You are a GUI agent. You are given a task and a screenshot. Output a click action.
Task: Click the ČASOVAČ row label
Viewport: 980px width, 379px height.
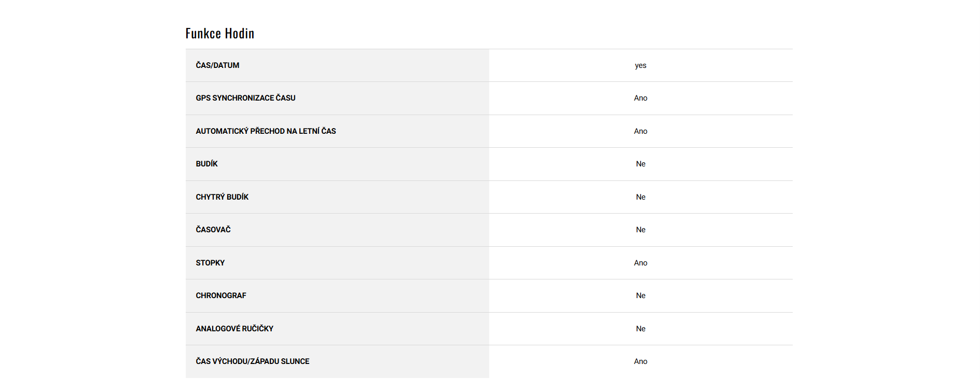point(213,230)
